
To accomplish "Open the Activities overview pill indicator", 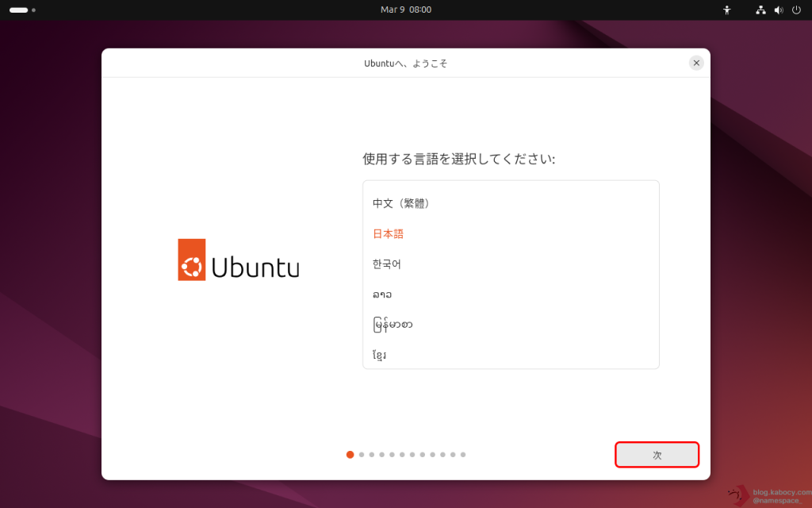I will [19, 10].
